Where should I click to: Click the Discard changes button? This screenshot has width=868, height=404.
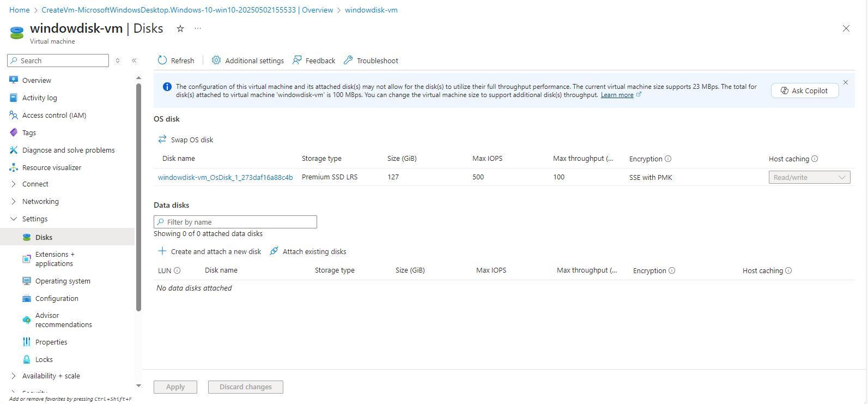point(245,387)
